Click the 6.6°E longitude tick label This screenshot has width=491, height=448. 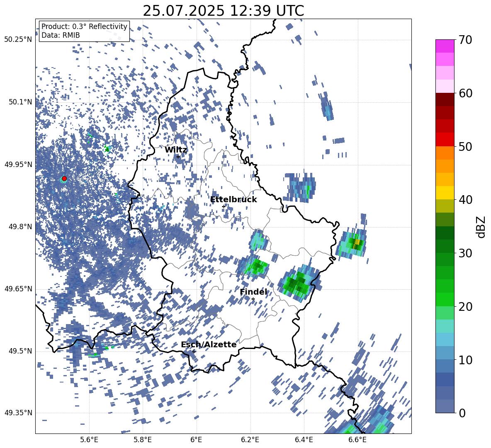(x=357, y=440)
